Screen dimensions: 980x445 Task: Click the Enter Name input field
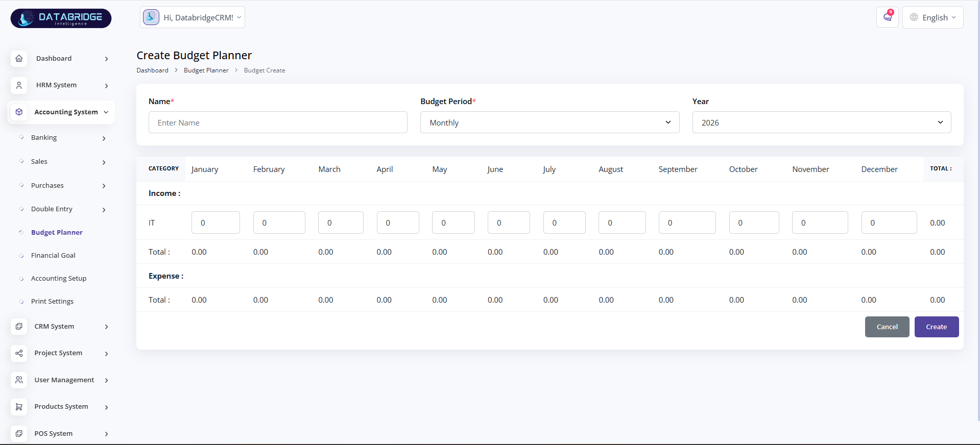coord(278,122)
